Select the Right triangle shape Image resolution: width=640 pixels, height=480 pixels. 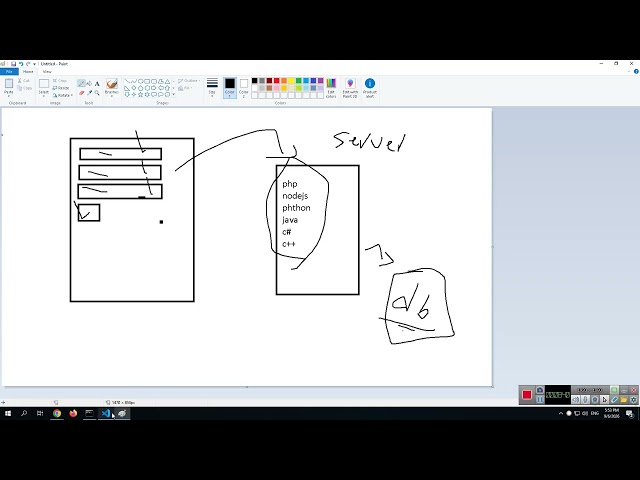click(x=127, y=88)
